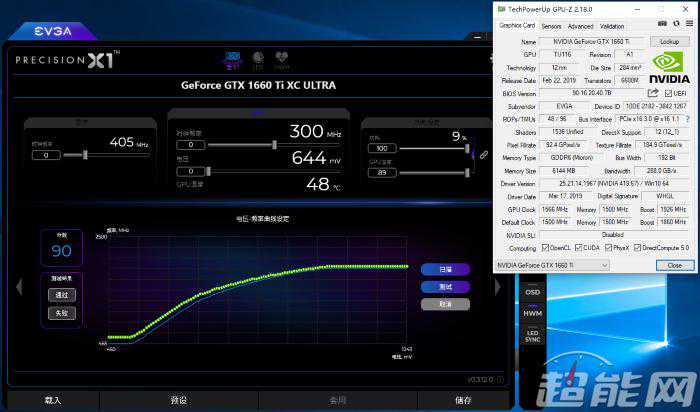This screenshot has height=412, width=700.
Task: Open the heartbeat monitor icon
Action: [282, 59]
